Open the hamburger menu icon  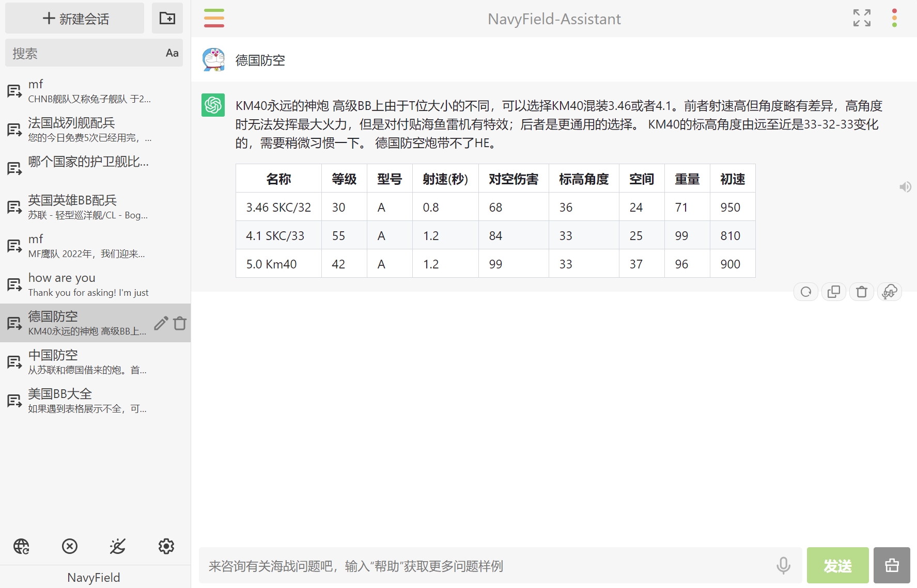pos(214,18)
